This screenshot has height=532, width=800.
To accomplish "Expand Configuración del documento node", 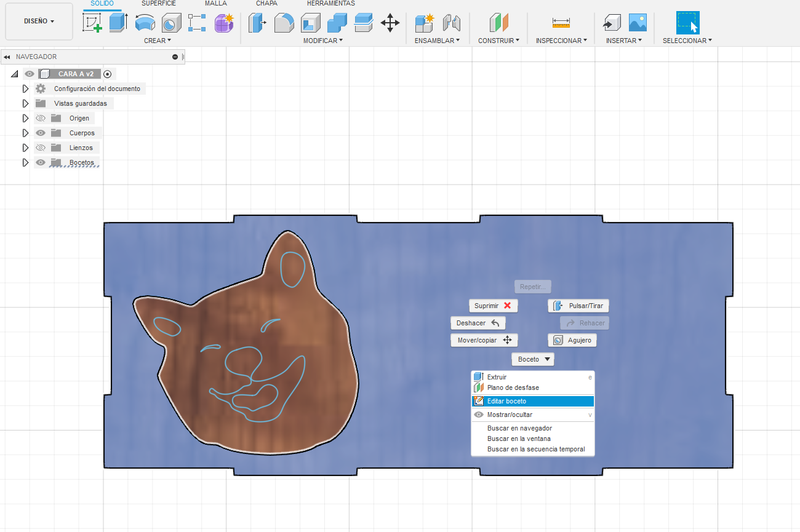I will (26, 89).
